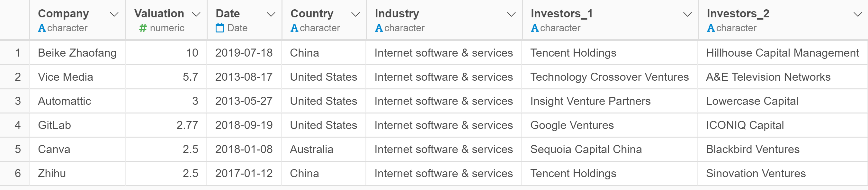The width and height of the screenshot is (868, 190).
Task: Click the character type icon under Investors_1
Action: (x=534, y=28)
